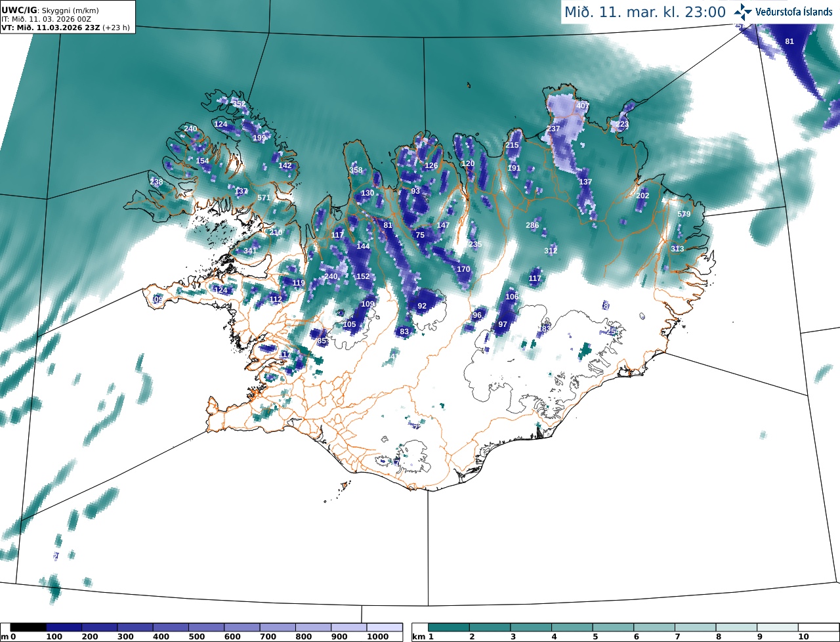Click the visibility value 312
840x642 pixels.
(x=551, y=251)
